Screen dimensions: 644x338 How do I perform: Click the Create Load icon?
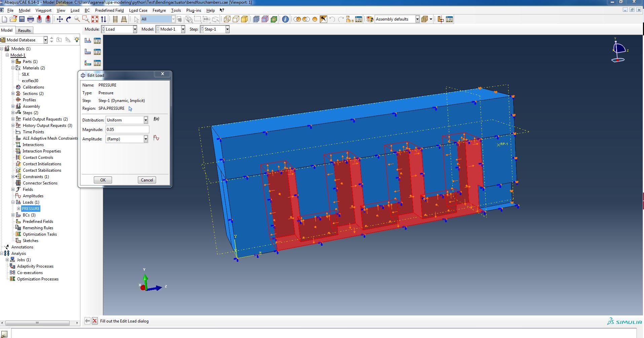[88, 41]
